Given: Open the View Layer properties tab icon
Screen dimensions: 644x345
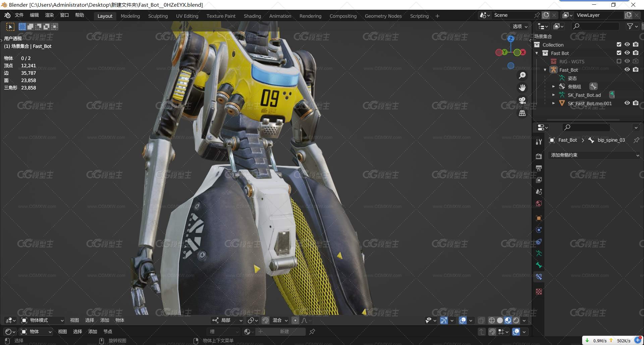Looking at the screenshot, I should point(539,180).
